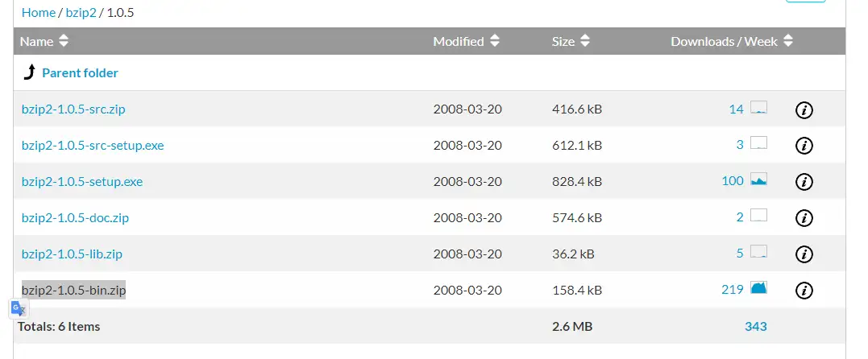Open the Parent folder link

80,73
